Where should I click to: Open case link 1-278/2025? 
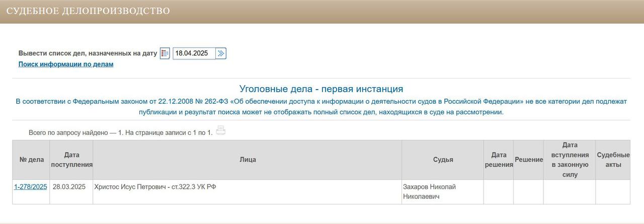tap(31, 187)
